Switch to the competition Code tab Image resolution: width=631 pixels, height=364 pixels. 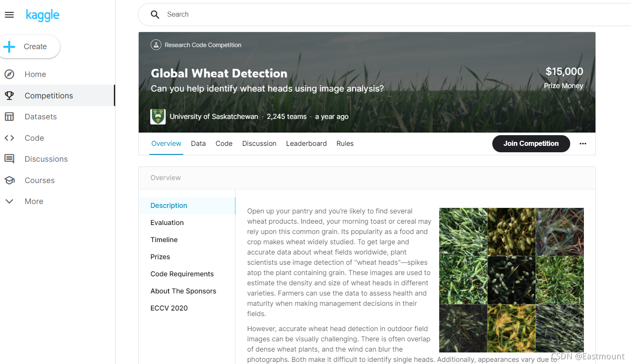coord(224,144)
